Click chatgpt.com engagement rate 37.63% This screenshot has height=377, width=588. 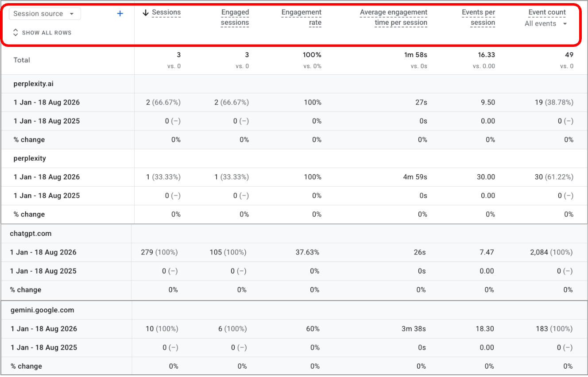(307, 253)
